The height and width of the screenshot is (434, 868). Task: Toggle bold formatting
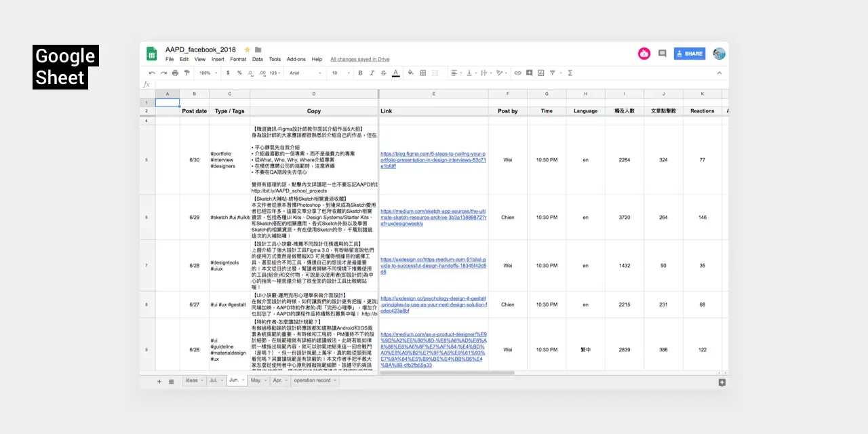[x=360, y=73]
